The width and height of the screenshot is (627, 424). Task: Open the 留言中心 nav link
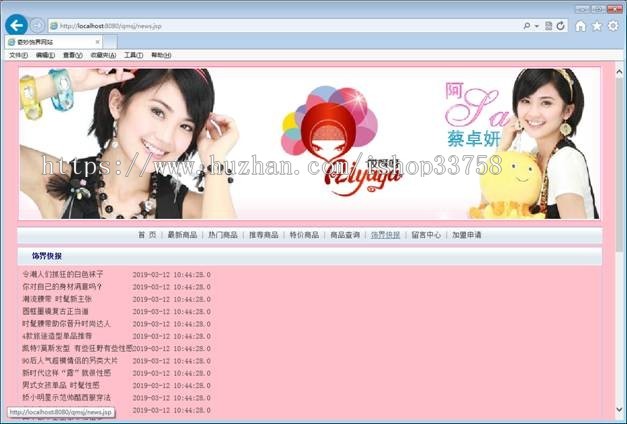[426, 235]
